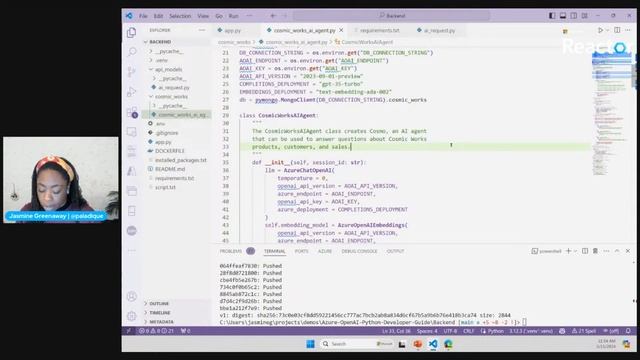Open remote window indicator in status bar
The height and width of the screenshot is (360, 640).
coord(129,331)
